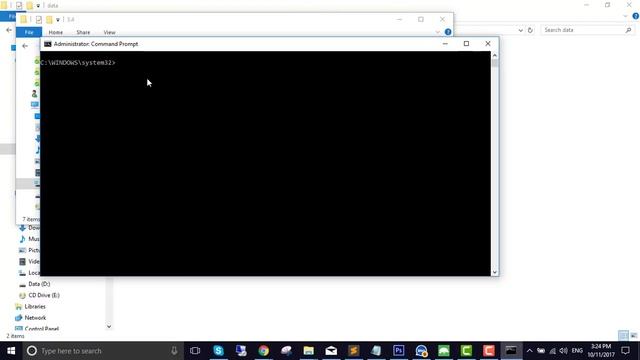Image resolution: width=640 pixels, height=360 pixels.
Task: Click the Cortana search circle icon
Action: (x=32, y=351)
